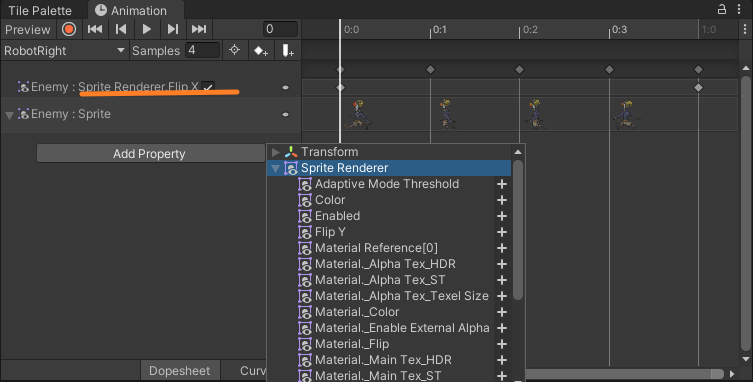The width and height of the screenshot is (753, 382).
Task: Click timeline horizontal scroll-right arrow
Action: click(732, 374)
